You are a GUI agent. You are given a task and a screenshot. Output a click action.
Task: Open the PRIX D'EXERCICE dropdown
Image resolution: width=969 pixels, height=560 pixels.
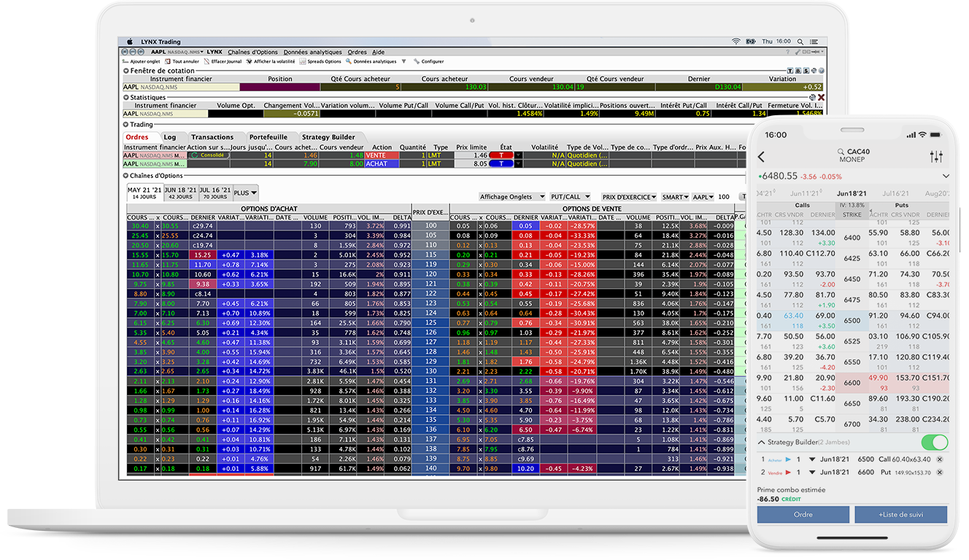click(x=629, y=197)
